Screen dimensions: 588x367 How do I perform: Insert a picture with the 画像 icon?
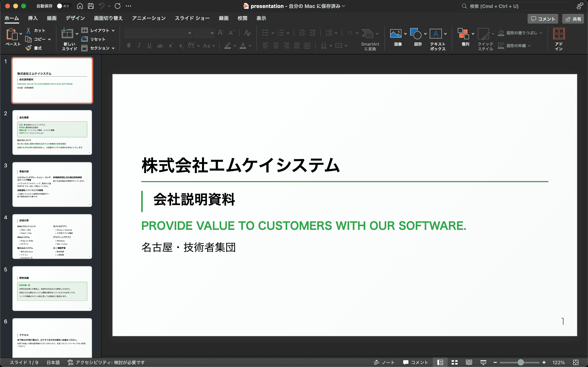(395, 34)
